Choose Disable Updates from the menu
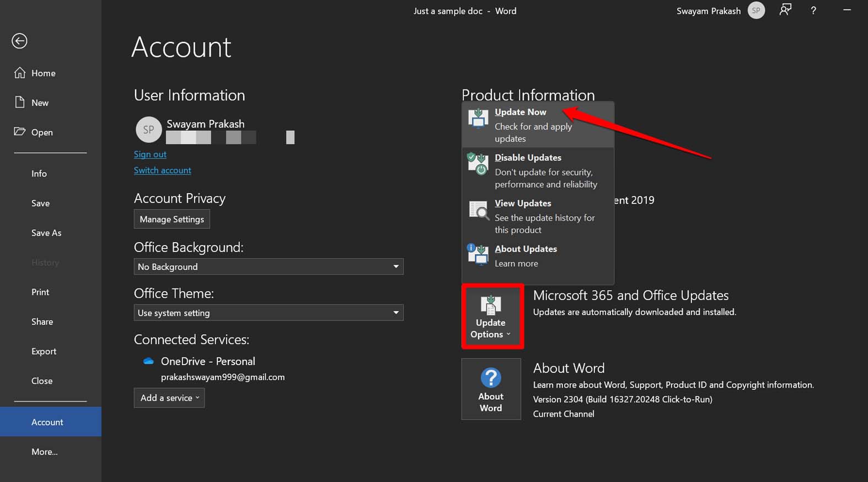The height and width of the screenshot is (482, 868). tap(538, 170)
